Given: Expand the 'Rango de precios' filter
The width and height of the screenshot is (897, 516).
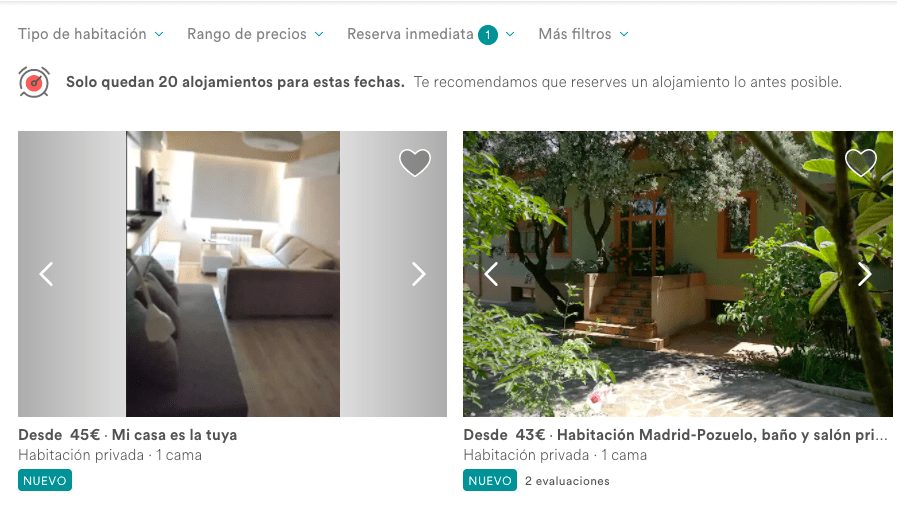Looking at the screenshot, I should (x=256, y=34).
